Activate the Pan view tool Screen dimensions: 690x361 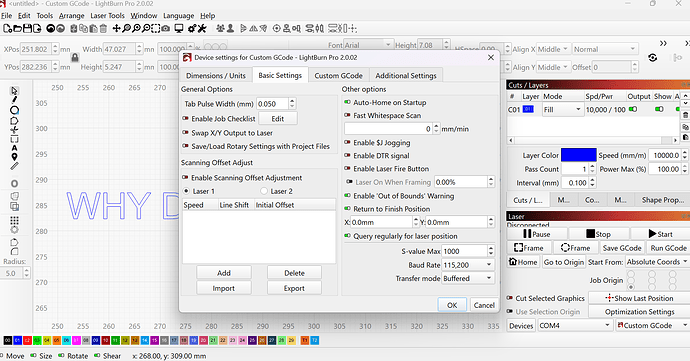116,29
